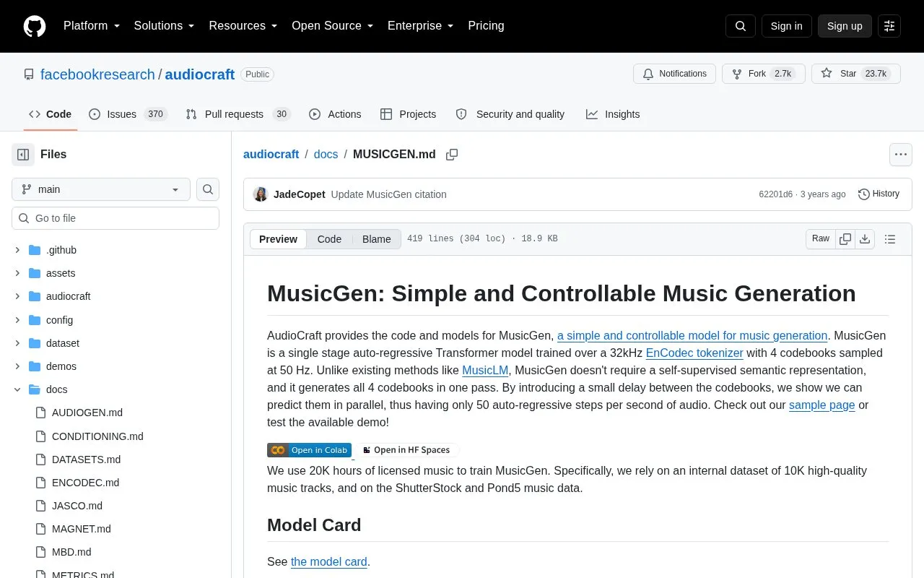Open the more file actions ellipsis menu
This screenshot has height=578, width=924.
pyautogui.click(x=900, y=155)
